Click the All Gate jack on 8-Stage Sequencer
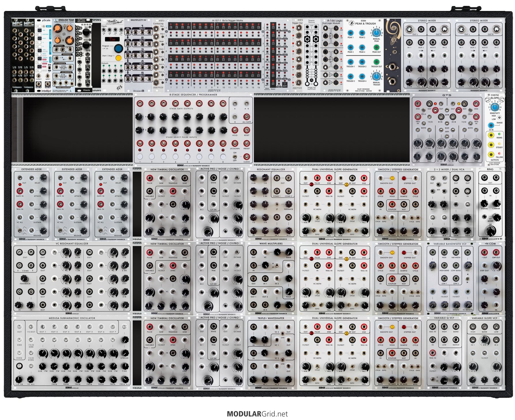The width and height of the screenshot is (515, 420). [x=246, y=117]
